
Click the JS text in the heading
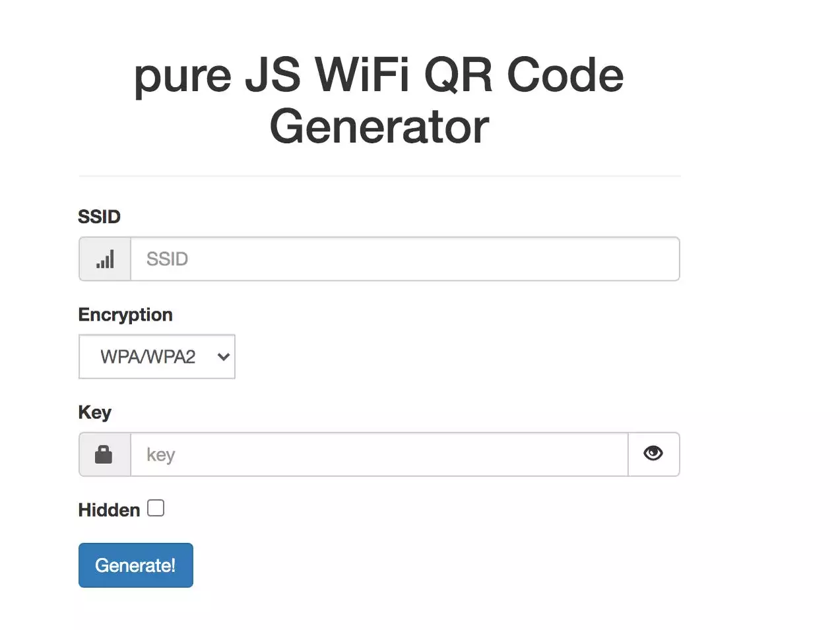click(x=273, y=75)
